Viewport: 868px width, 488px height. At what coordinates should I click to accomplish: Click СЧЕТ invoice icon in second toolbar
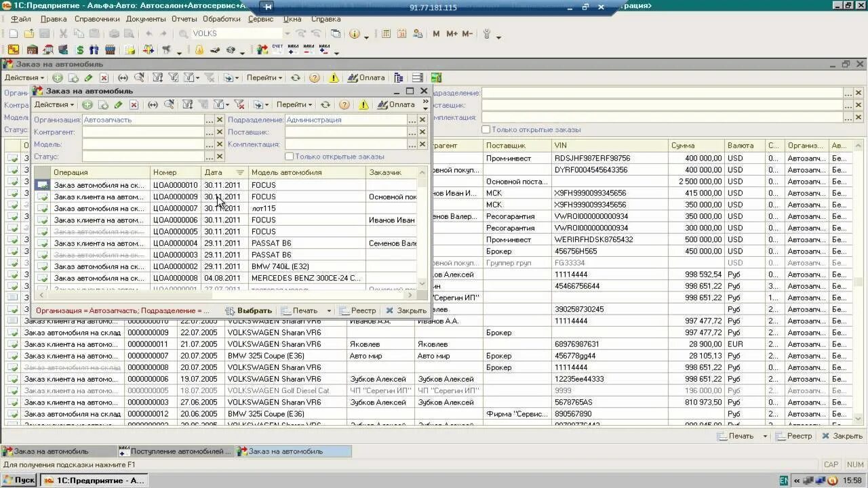pos(277,49)
